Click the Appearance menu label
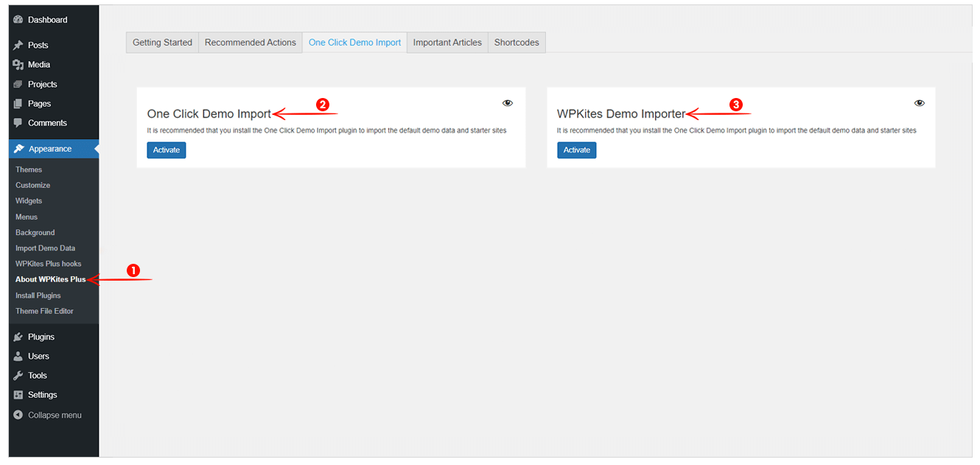This screenshot has height=465, width=980. tap(50, 149)
